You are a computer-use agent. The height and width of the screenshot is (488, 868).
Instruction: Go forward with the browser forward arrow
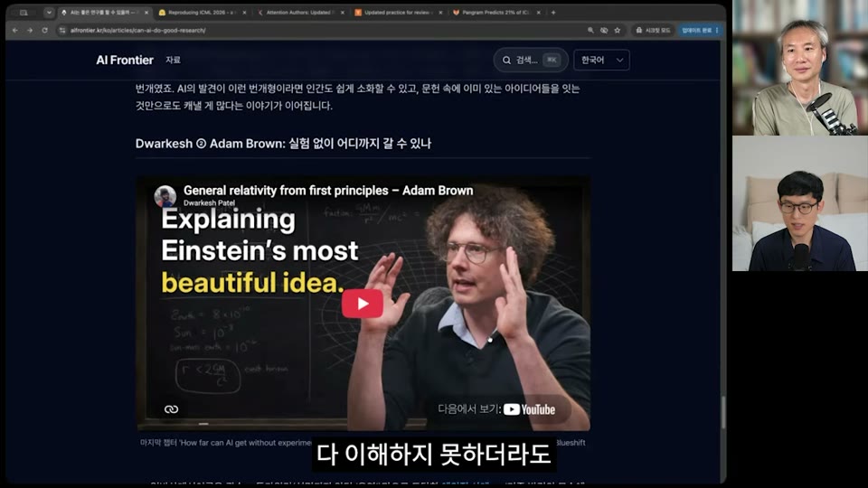(30, 31)
